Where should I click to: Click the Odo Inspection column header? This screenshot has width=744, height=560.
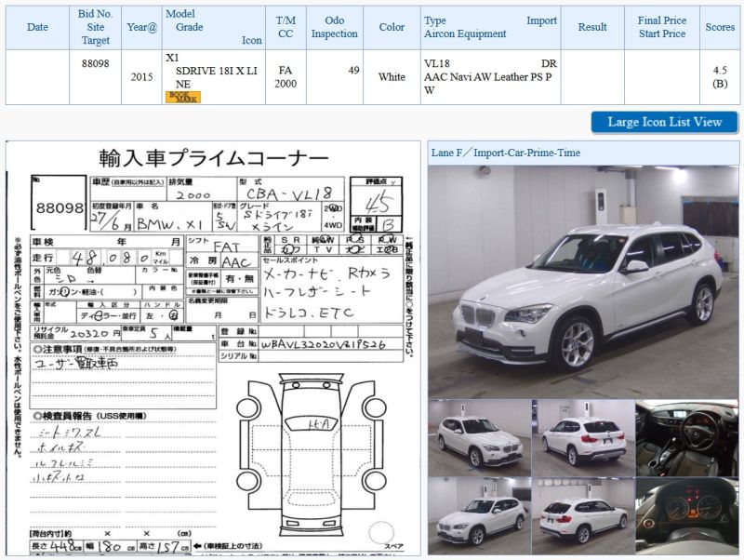(335, 27)
